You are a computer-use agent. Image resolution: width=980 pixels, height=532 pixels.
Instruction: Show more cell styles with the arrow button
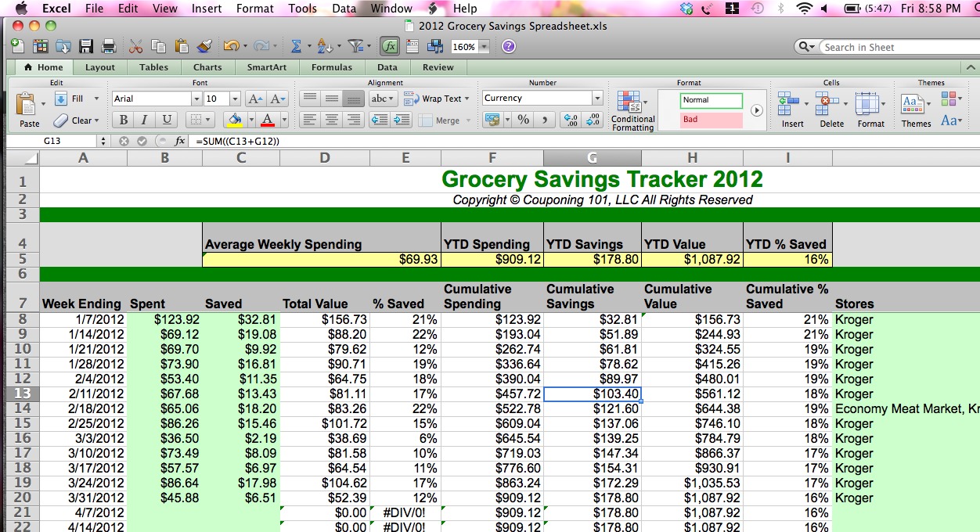[x=756, y=110]
